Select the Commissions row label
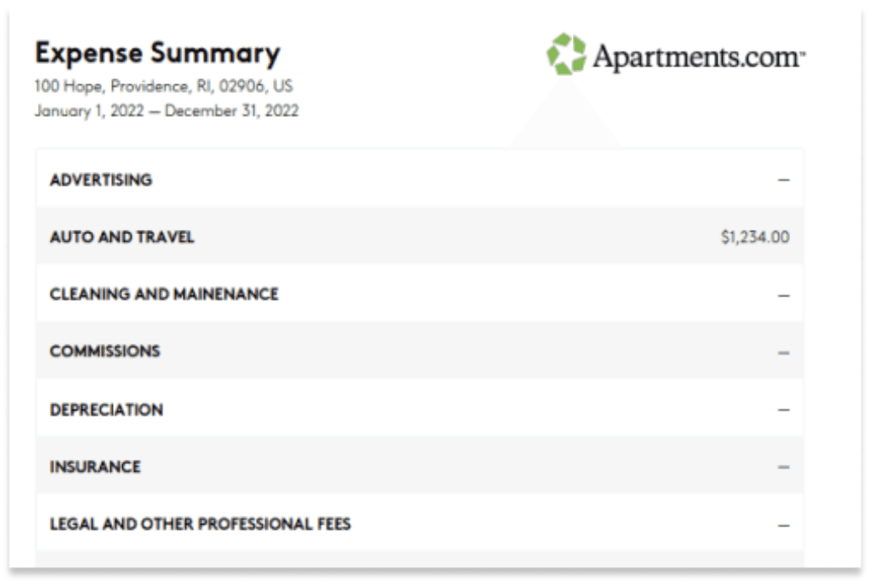 click(x=105, y=351)
